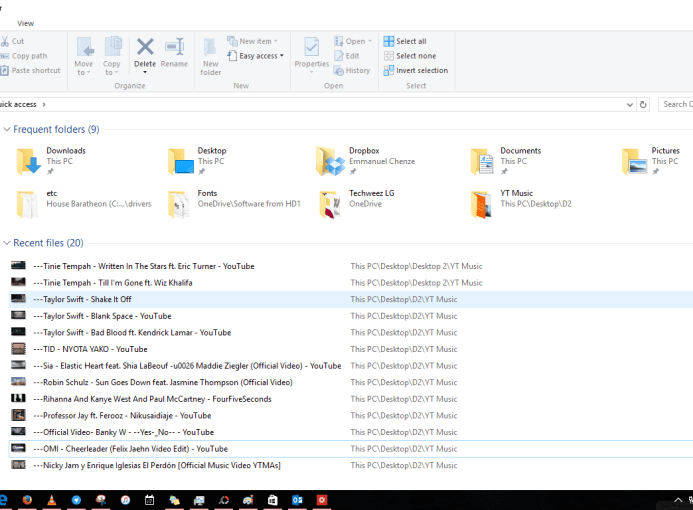
Task: Expand the Quick access breadcrumb chevron
Action: pos(44,104)
